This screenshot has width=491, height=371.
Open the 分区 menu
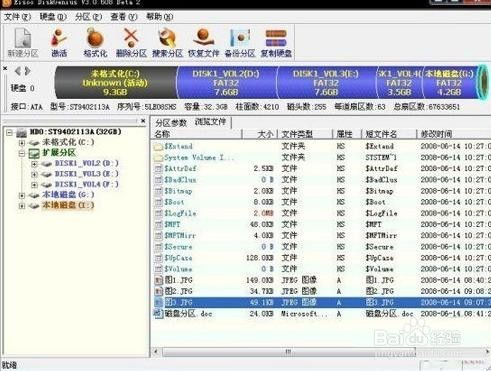point(88,17)
